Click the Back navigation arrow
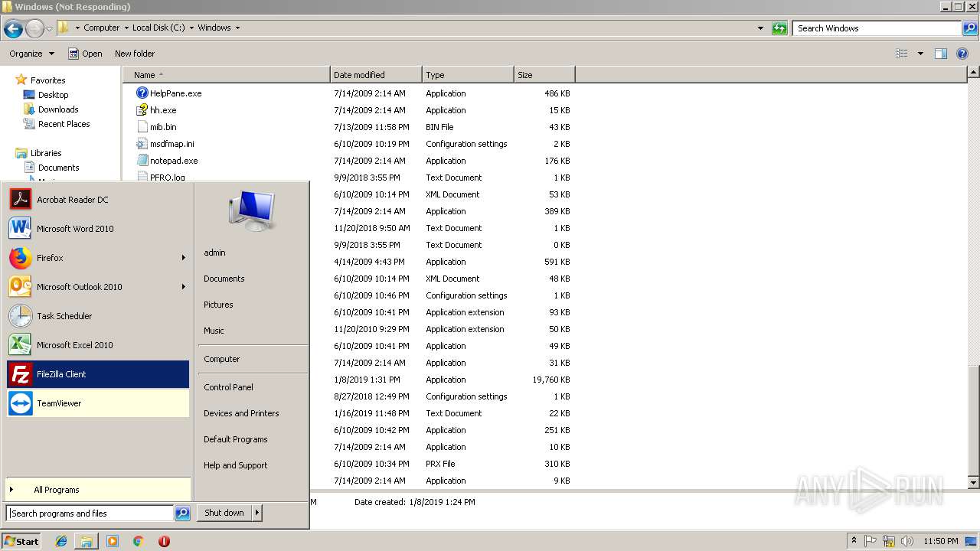The image size is (980, 551). point(13,28)
